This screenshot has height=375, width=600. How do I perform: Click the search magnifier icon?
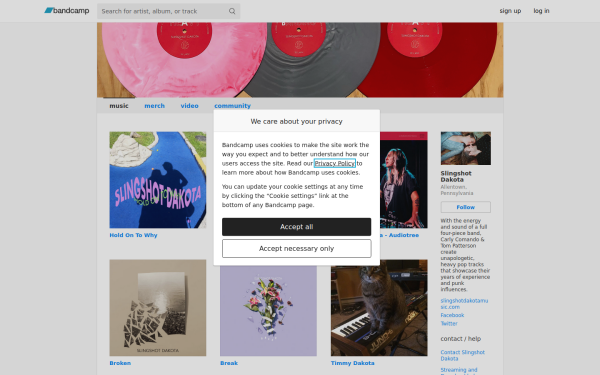[232, 11]
